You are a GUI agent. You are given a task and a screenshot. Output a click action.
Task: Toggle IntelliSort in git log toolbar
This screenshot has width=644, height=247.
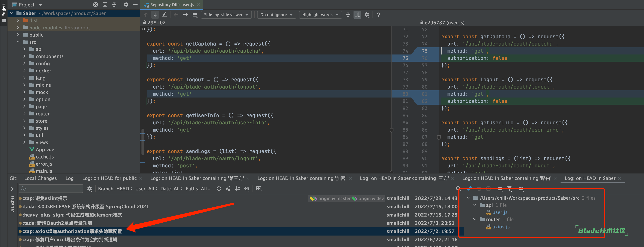tap(237, 189)
